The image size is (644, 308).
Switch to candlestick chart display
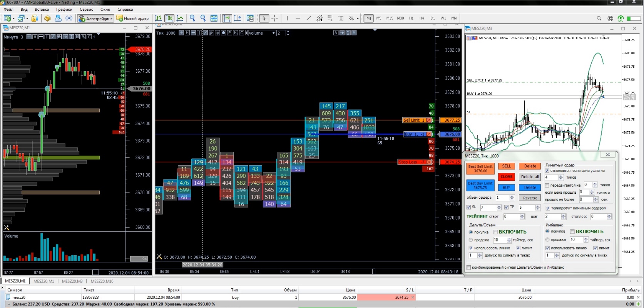[x=169, y=18]
